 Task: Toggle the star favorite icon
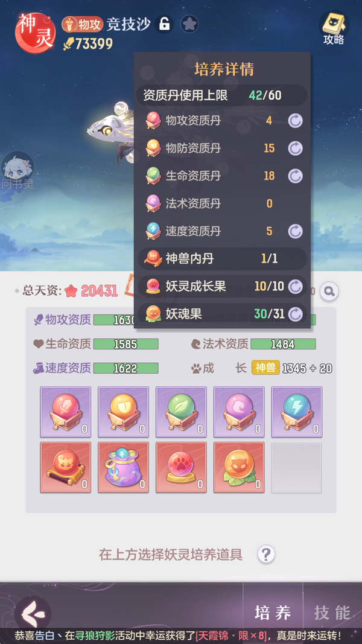pyautogui.click(x=189, y=24)
